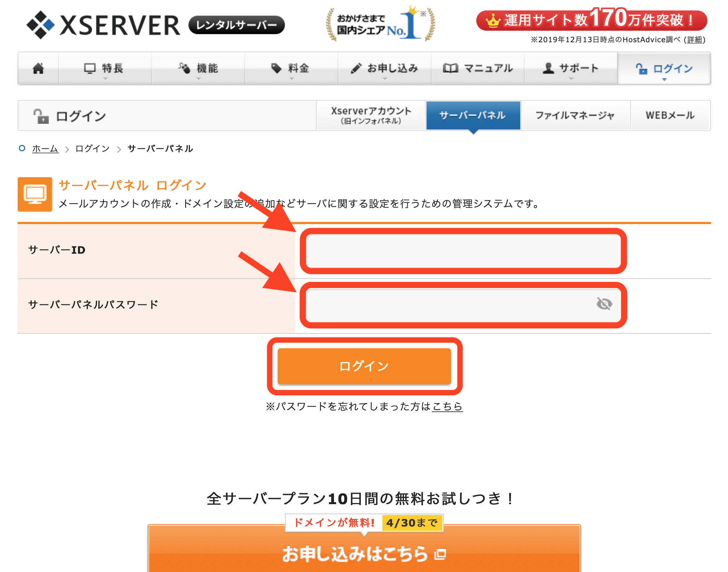Click the 運用サイト数170万件突破 banner
728x572 pixels.
[591, 20]
